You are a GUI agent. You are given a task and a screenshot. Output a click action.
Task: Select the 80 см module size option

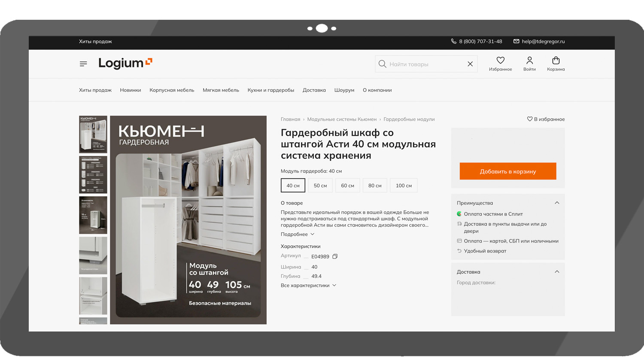point(375,186)
